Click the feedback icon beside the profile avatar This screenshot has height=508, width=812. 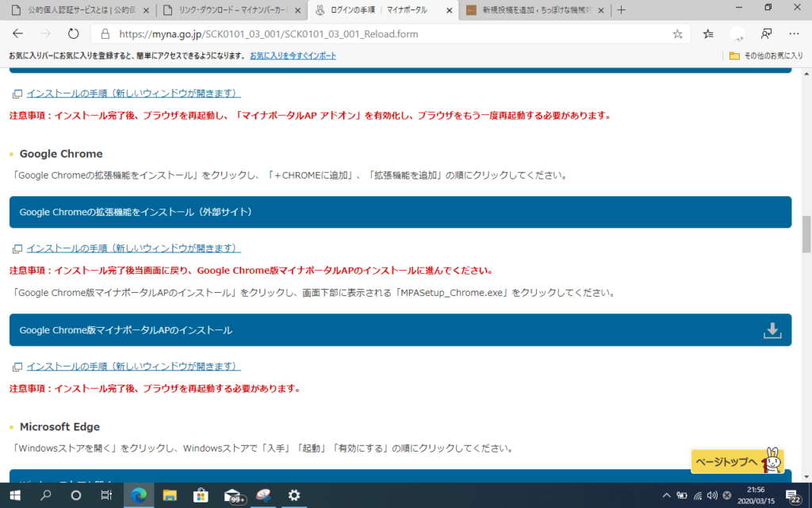pyautogui.click(x=766, y=34)
